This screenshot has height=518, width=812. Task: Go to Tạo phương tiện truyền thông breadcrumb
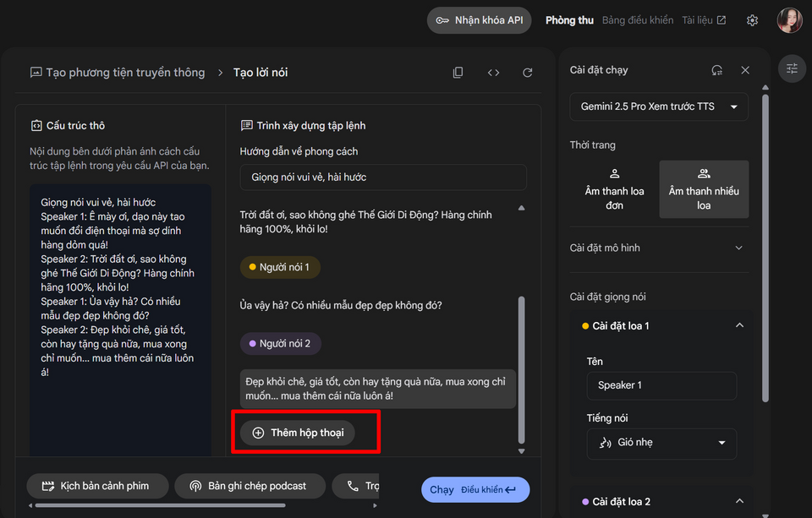[118, 73]
